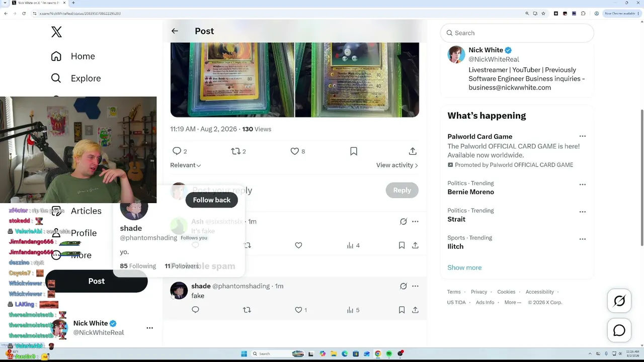Screen dimensions: 644x362
Task: Go to Home in the sidebar
Action: tap(73, 56)
